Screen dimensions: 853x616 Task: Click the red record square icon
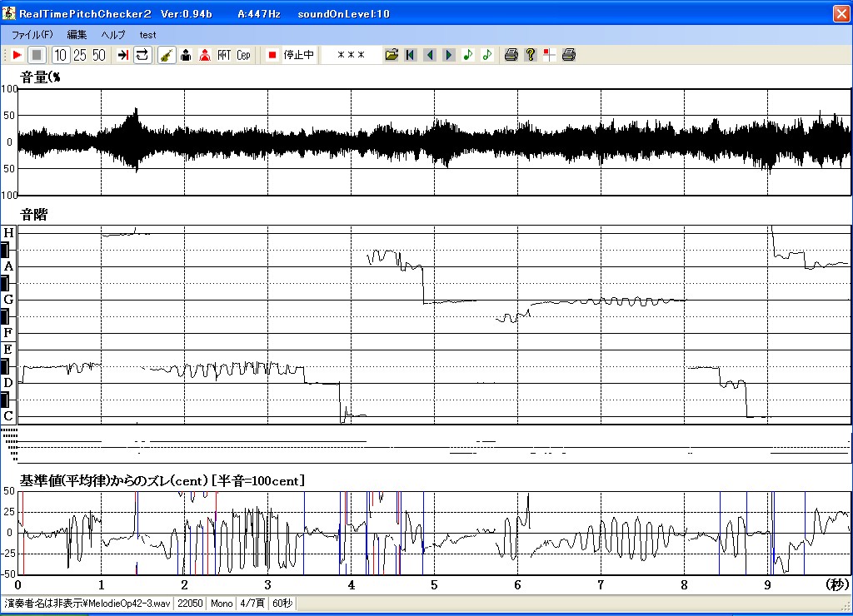[272, 55]
